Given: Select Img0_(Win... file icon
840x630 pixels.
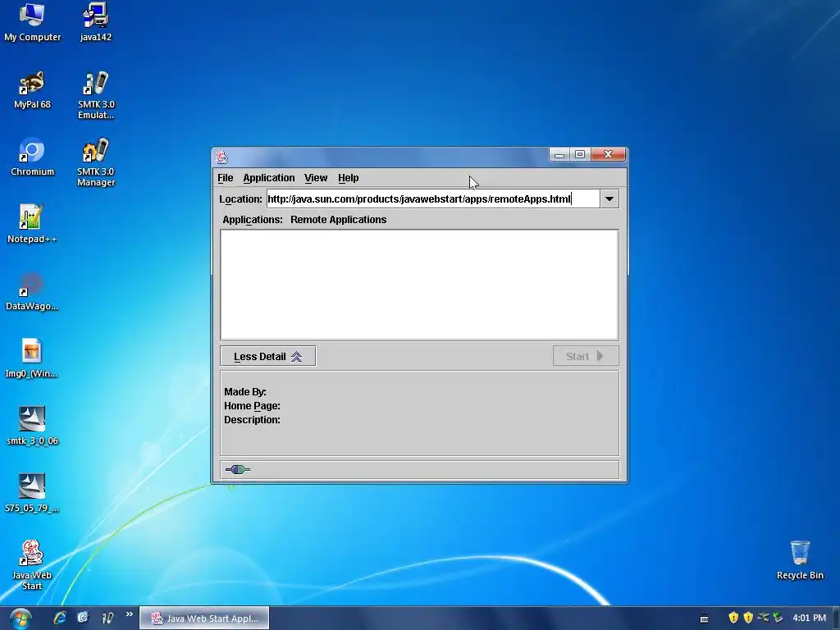Looking at the screenshot, I should (x=32, y=359).
